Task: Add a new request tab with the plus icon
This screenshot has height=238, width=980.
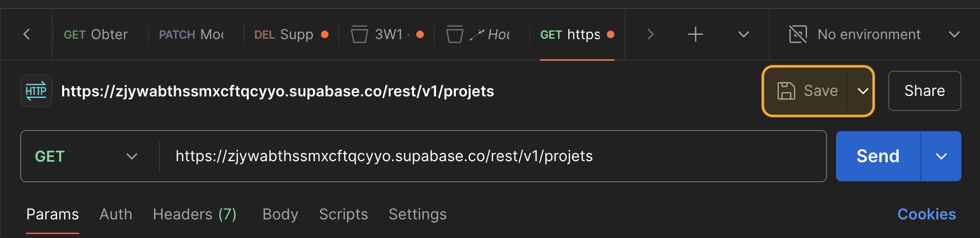Action: point(695,34)
